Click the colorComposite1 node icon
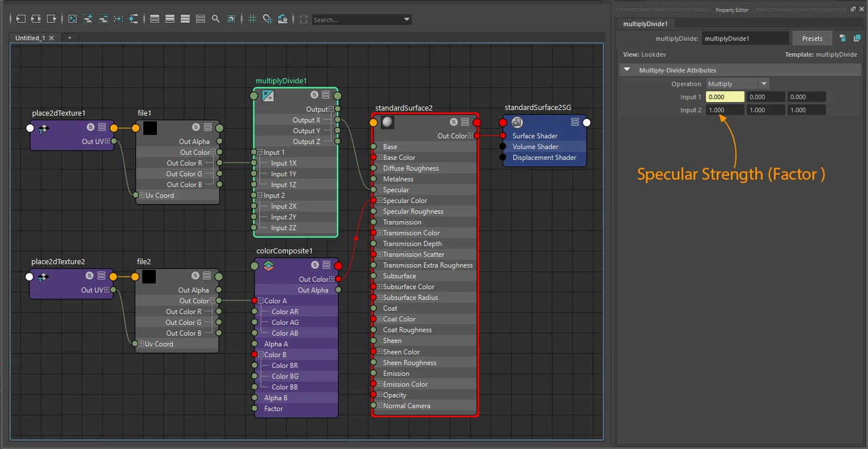The height and width of the screenshot is (449, 868). tap(269, 265)
